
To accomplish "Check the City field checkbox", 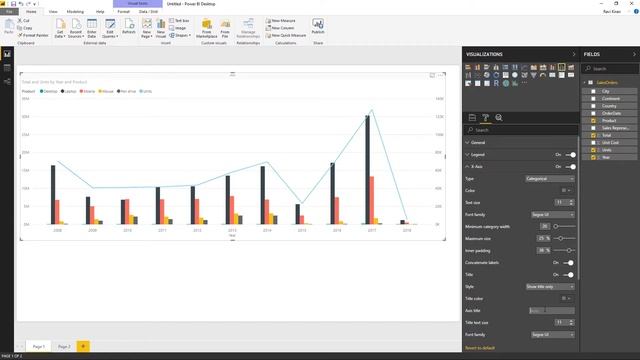I will pos(593,91).
